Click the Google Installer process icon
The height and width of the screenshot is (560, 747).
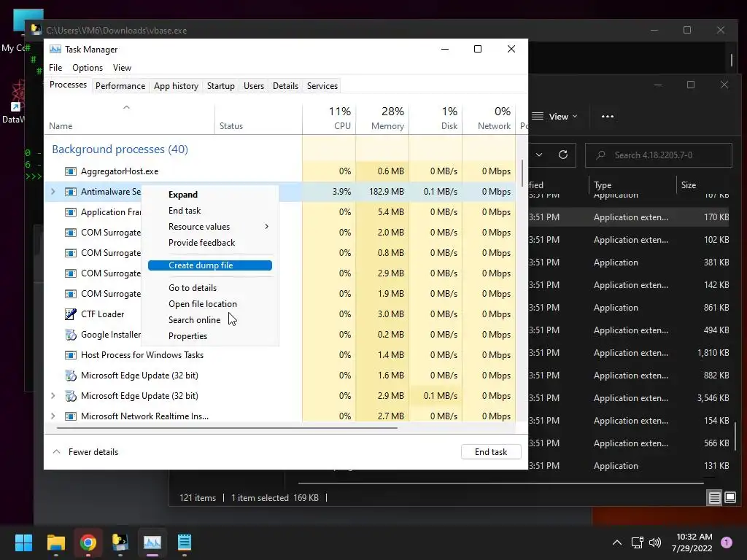click(71, 335)
